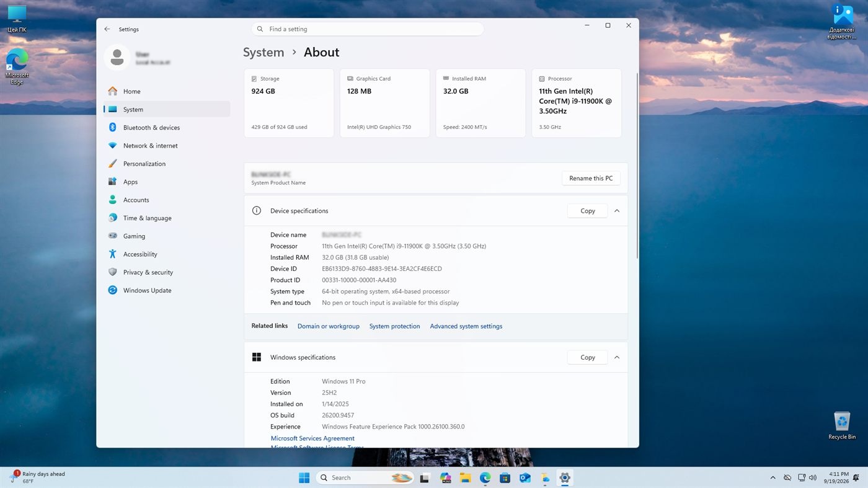Click the Device specifications info icon
The height and width of the screenshot is (488, 868).
pos(257,211)
